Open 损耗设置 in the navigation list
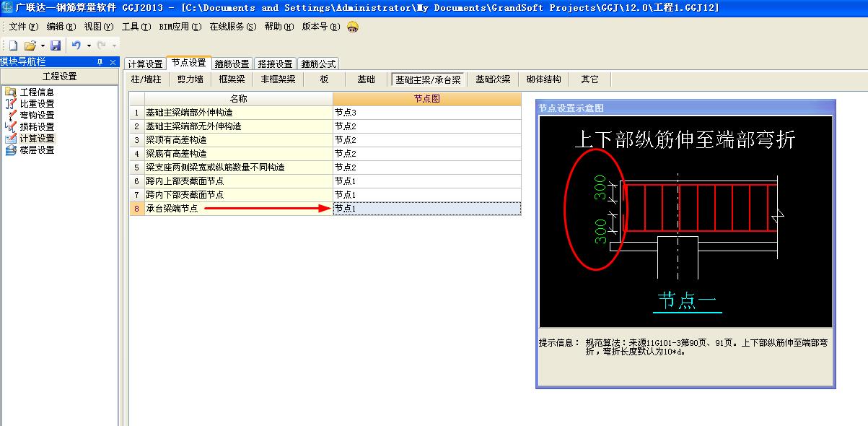868x426 pixels. 37,127
